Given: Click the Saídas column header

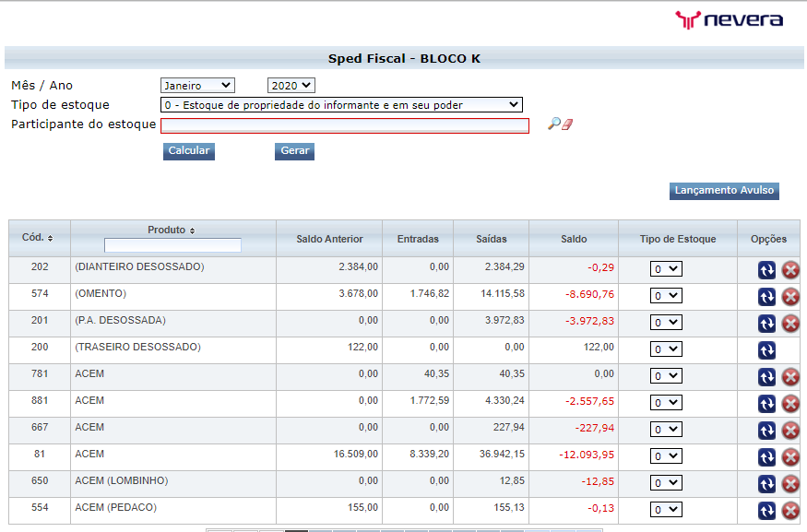Looking at the screenshot, I should point(492,239).
